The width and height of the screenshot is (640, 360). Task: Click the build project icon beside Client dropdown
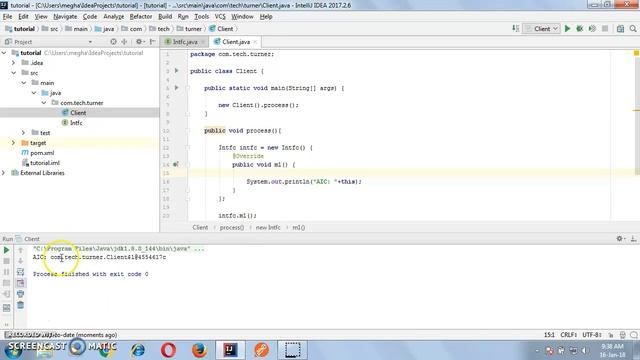516,29
